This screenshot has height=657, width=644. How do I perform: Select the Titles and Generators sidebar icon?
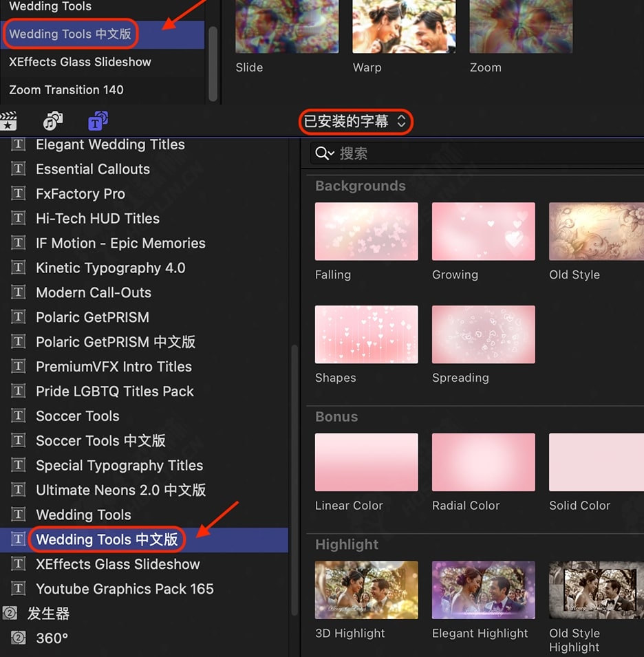coord(98,121)
